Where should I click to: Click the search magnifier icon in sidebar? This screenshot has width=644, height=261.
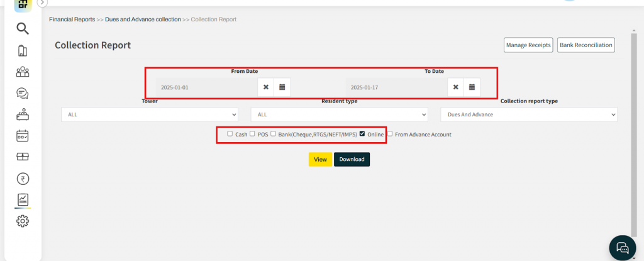23,28
